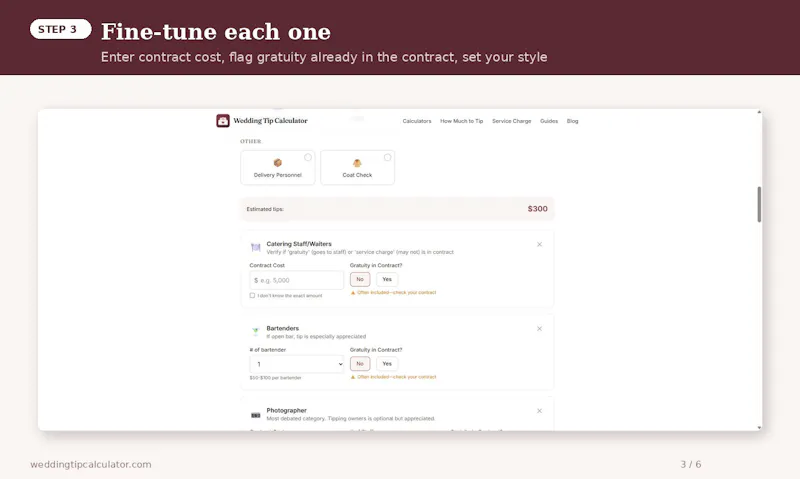Viewport: 800px width, 479px height.
Task: Click the Catering Contract Cost input field
Action: click(x=297, y=280)
